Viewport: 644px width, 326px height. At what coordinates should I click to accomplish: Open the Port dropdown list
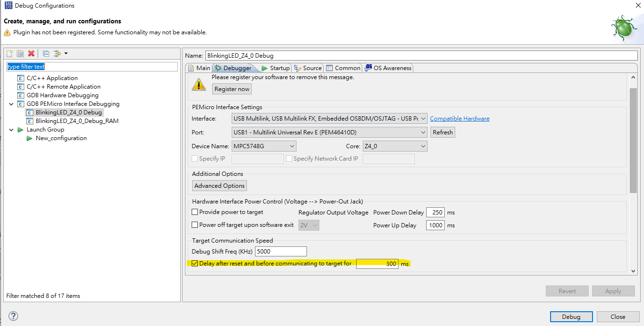point(329,132)
